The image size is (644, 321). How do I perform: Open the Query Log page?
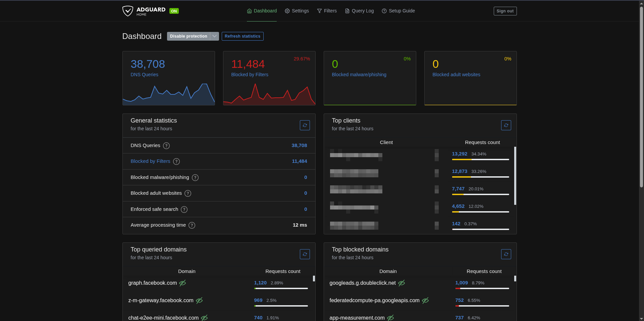pyautogui.click(x=359, y=11)
